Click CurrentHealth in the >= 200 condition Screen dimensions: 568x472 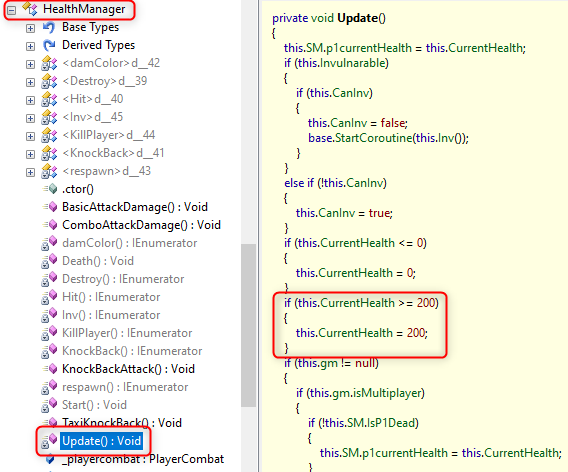356,303
